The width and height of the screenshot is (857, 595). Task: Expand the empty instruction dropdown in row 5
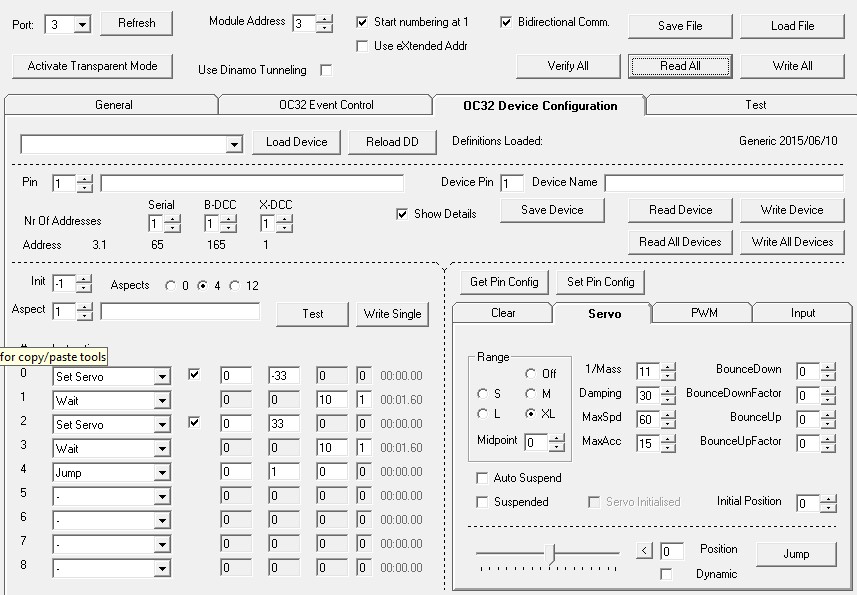[162, 497]
